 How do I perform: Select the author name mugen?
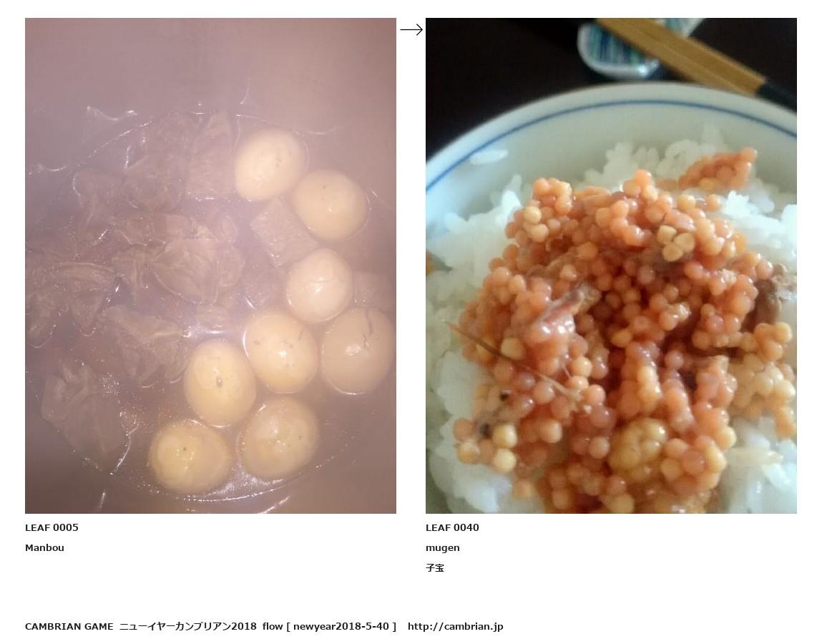pyautogui.click(x=442, y=548)
